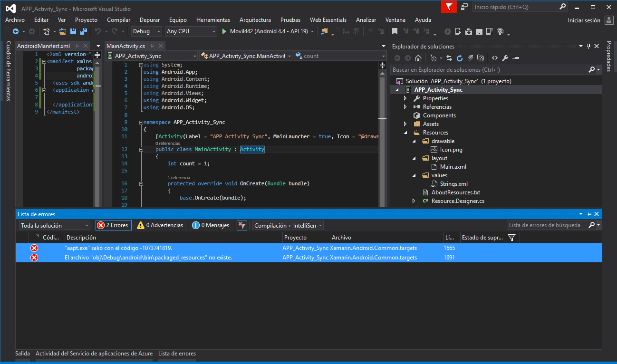Screen dimensions: 617x364
Task: Open the Compilación + IntelliSense dropdown
Action: point(288,225)
